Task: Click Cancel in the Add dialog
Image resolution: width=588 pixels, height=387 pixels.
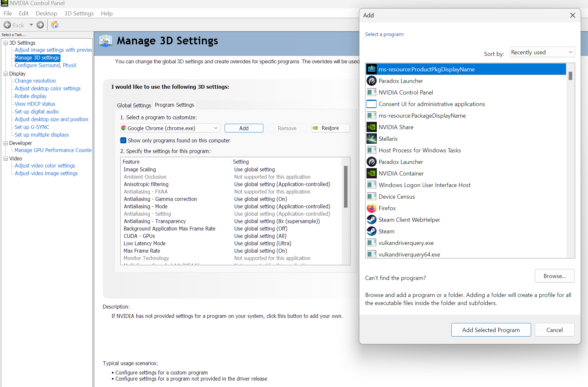Action: [x=555, y=330]
